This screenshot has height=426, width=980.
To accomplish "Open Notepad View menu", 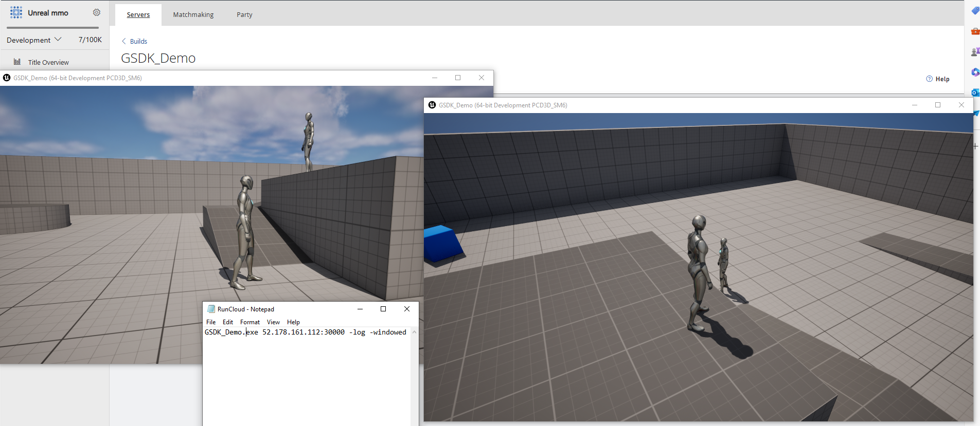I will pyautogui.click(x=273, y=322).
